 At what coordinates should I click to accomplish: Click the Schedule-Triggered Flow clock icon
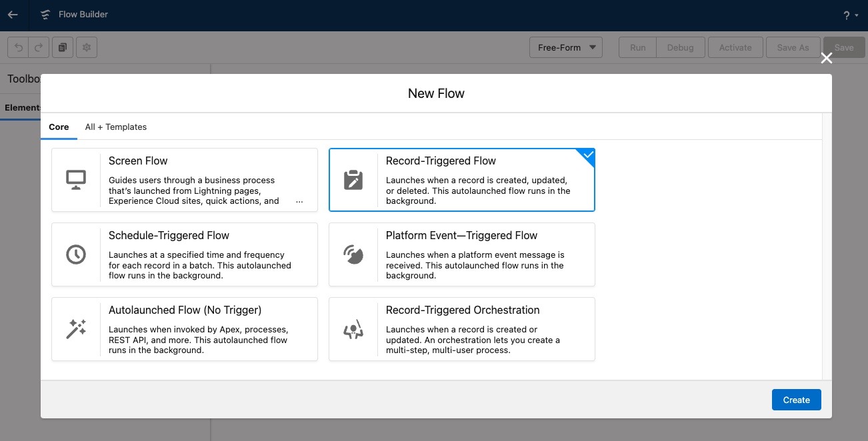click(x=76, y=254)
